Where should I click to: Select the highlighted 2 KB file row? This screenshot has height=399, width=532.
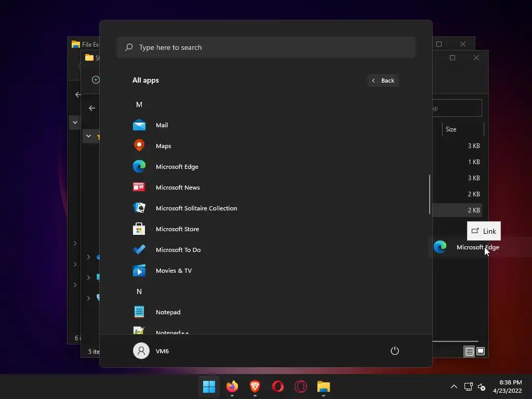pos(457,210)
